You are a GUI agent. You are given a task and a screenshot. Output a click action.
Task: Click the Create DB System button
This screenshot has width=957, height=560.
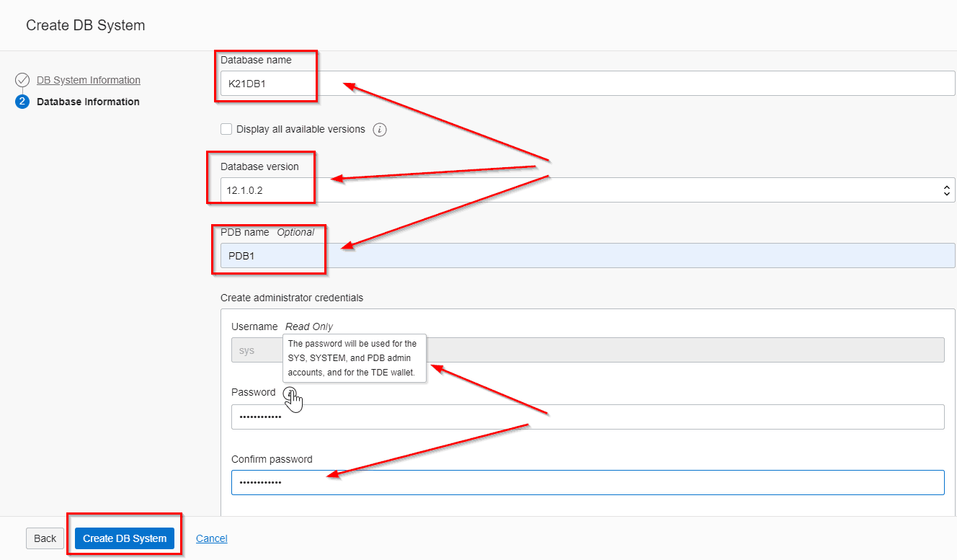click(125, 538)
